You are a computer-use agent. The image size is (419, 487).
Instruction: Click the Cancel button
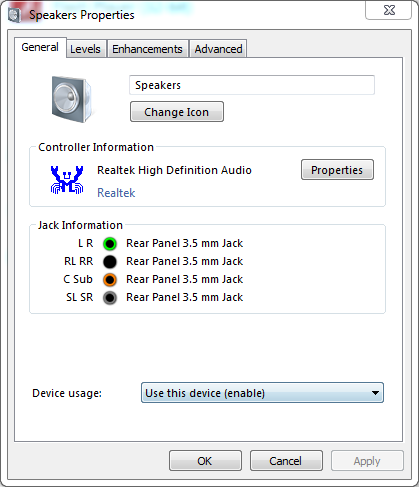[x=286, y=461]
